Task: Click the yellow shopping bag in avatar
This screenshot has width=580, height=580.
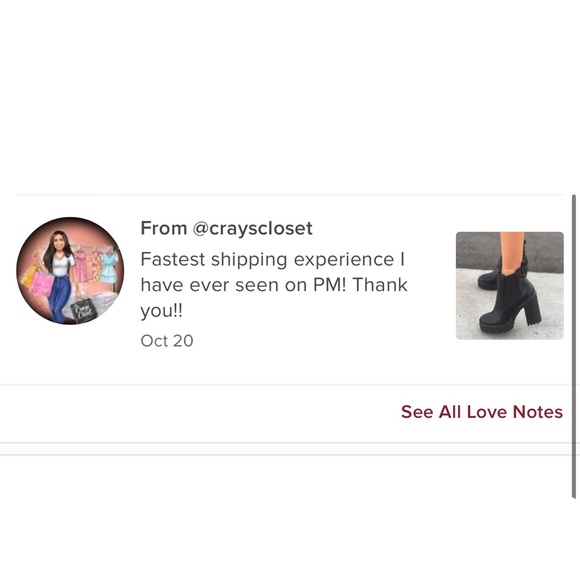Action: pos(28,277)
